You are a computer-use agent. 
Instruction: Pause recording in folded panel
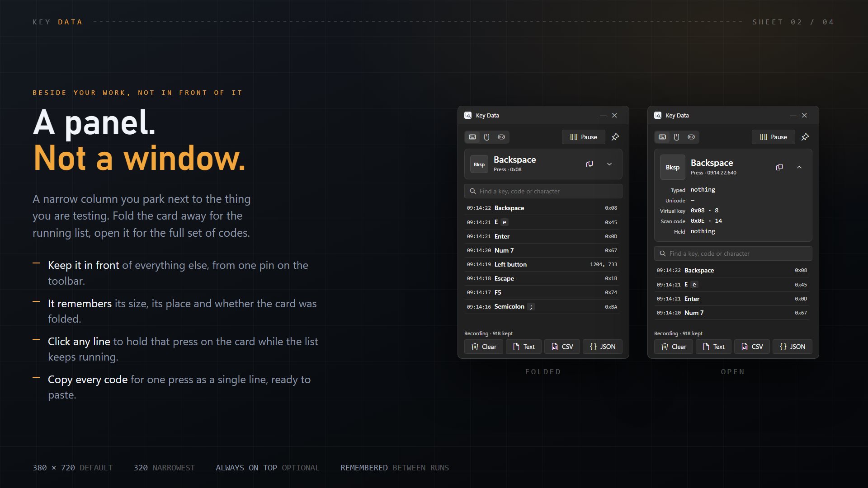584,137
